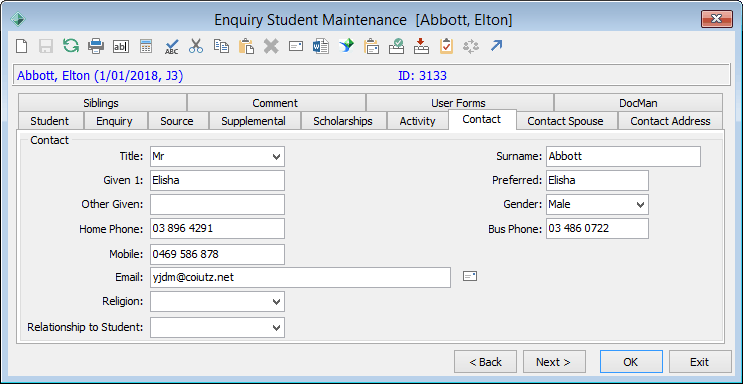Click the Home Phone field
This screenshot has height=384, width=743.
pyautogui.click(x=217, y=229)
